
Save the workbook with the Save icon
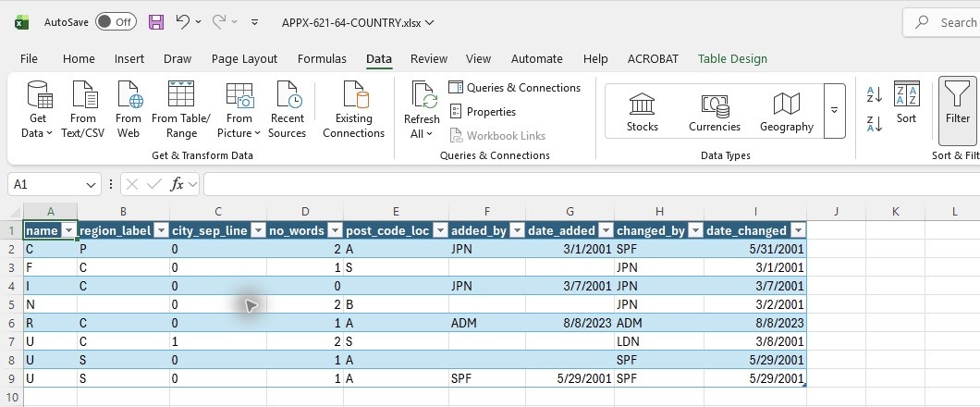(x=156, y=22)
